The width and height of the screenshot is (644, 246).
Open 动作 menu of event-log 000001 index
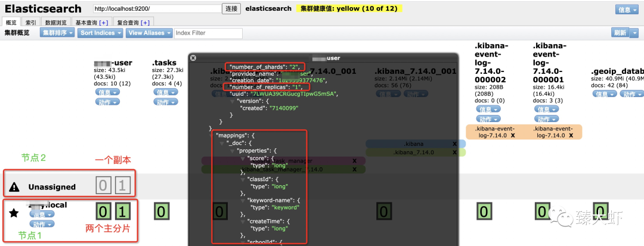[546, 119]
